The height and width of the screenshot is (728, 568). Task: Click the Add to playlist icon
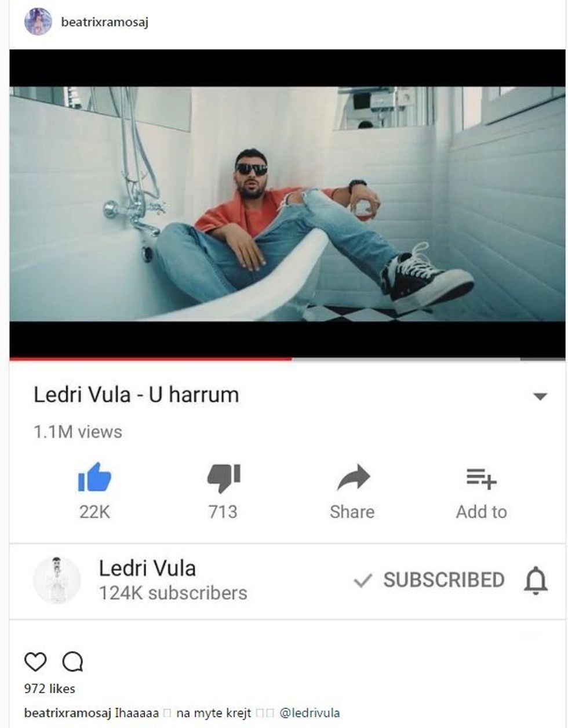[481, 479]
